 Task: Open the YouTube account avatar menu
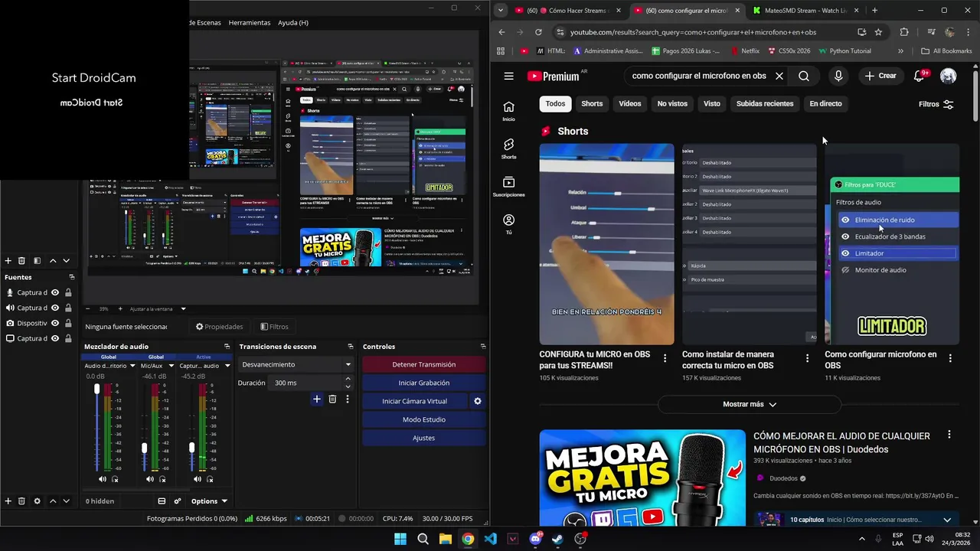click(x=948, y=76)
